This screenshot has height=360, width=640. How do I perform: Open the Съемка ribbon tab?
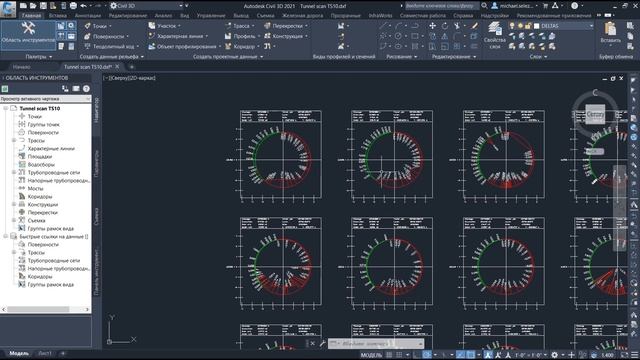point(265,16)
